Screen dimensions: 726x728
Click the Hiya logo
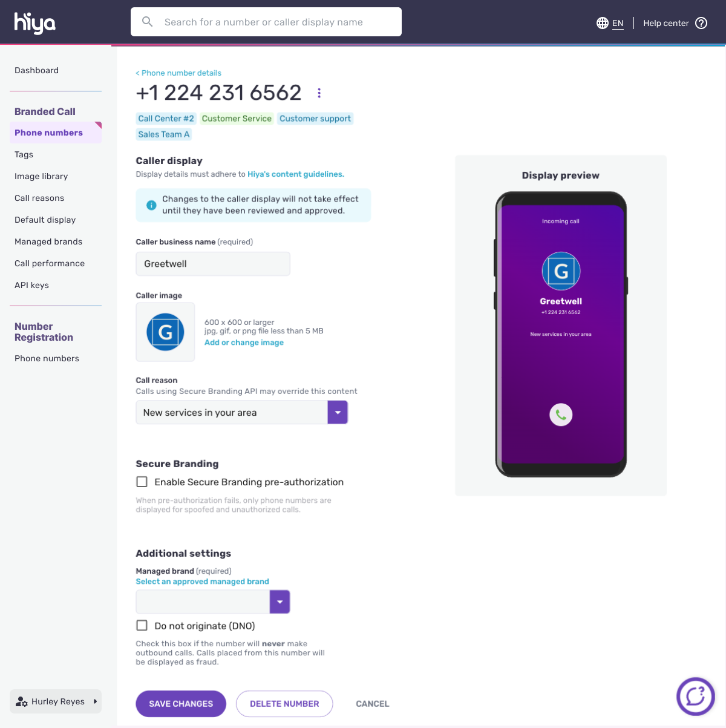click(x=35, y=23)
